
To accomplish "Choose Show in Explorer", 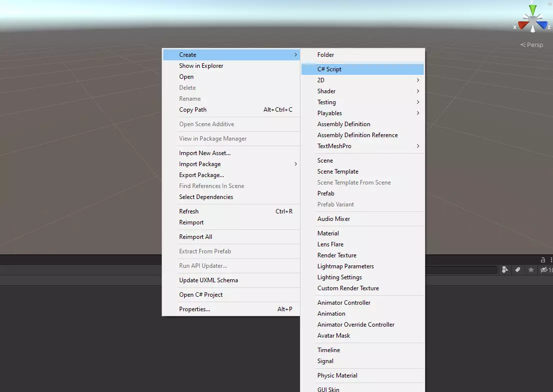I will pos(231,65).
